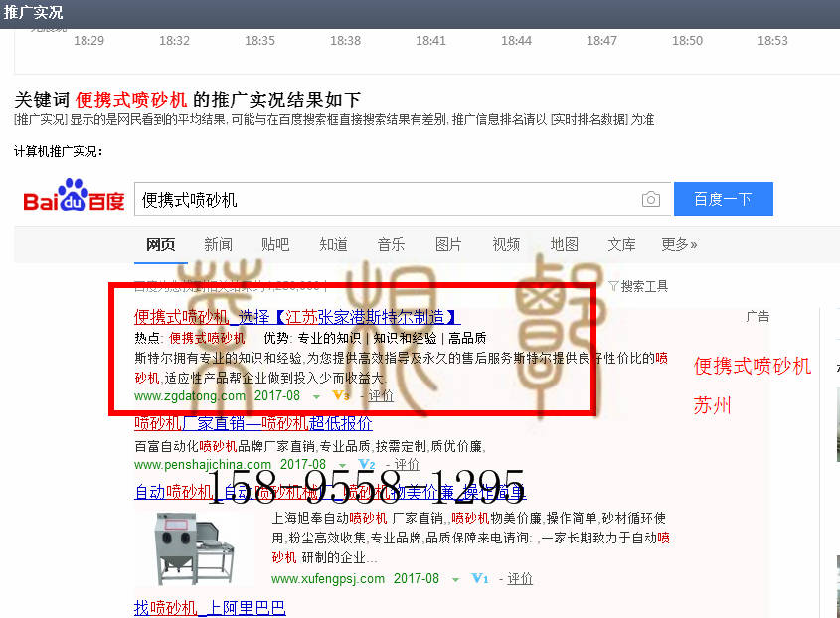The height and width of the screenshot is (618, 840).
Task: Open the 找喷砂机_上阿里巴巴 result link
Action: pos(210,608)
